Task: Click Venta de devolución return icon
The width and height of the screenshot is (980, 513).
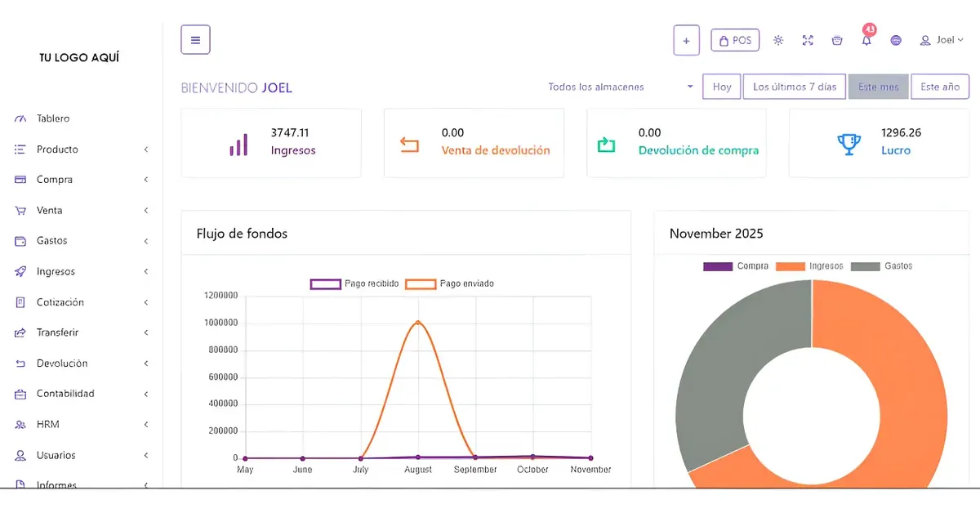Action: click(409, 145)
